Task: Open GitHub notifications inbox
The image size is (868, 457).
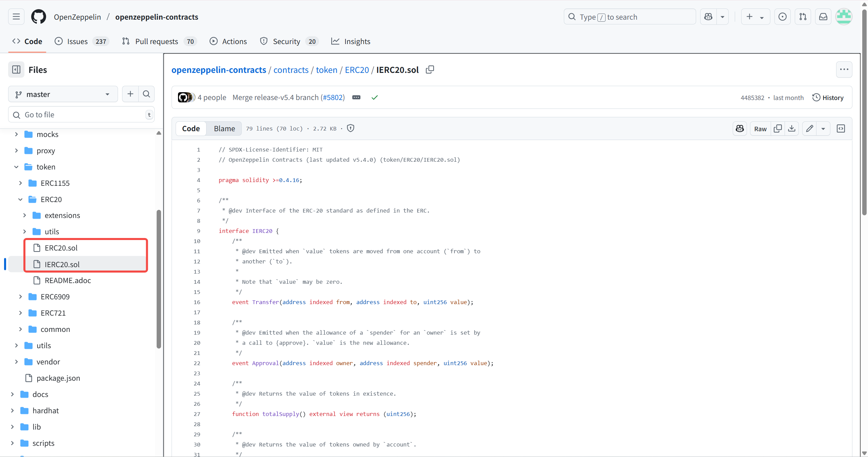Action: click(823, 17)
